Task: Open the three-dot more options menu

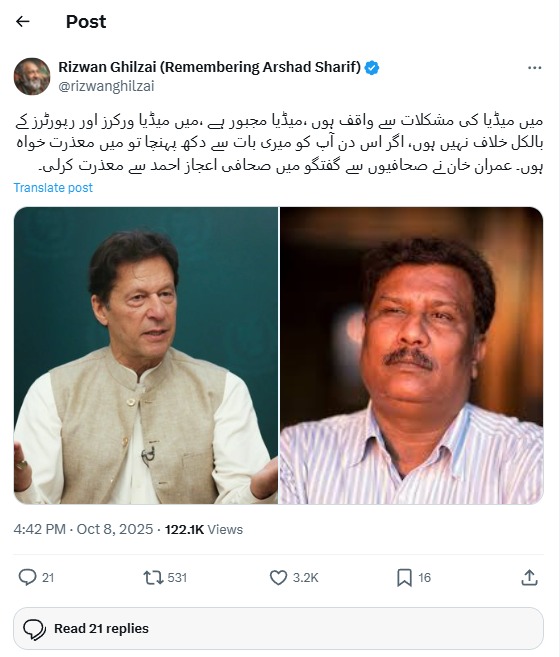Action: [x=534, y=67]
